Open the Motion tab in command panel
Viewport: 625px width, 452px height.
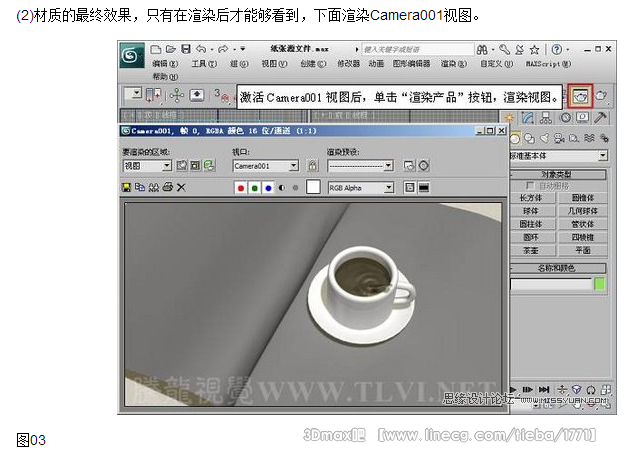565,117
